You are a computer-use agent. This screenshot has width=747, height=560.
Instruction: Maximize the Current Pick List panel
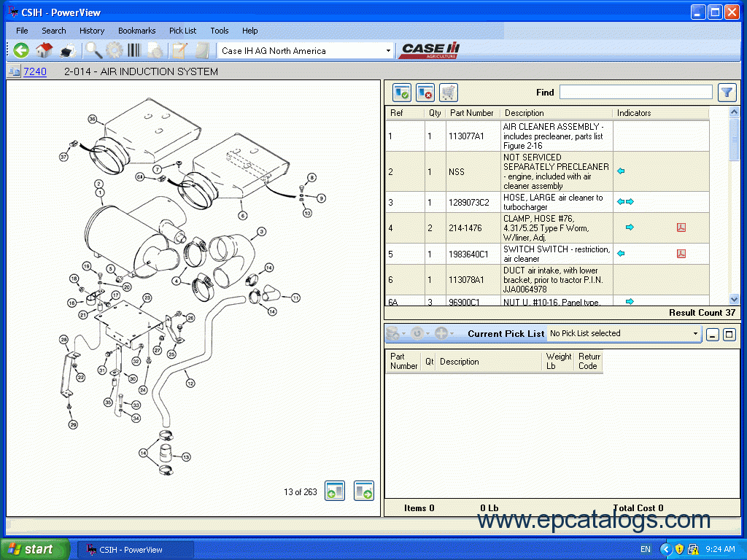[x=729, y=335]
